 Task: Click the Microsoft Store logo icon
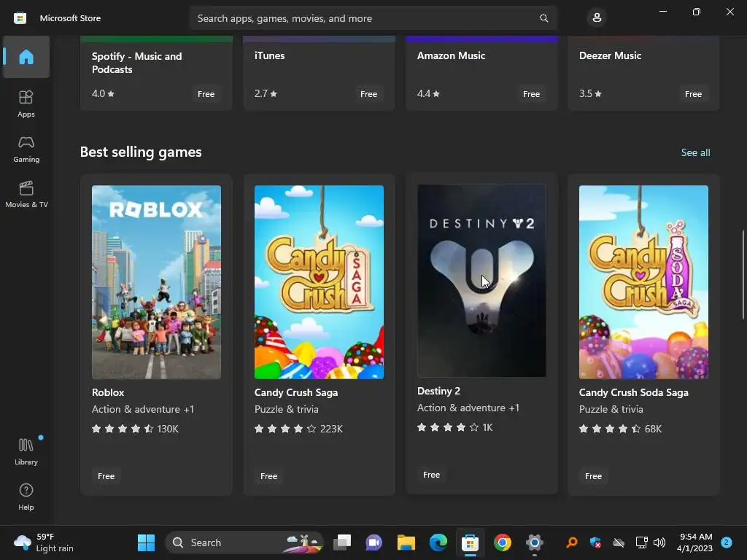(x=20, y=18)
